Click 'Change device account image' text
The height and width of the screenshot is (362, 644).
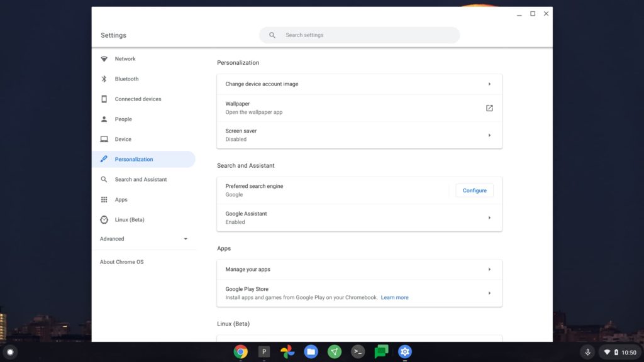(262, 84)
